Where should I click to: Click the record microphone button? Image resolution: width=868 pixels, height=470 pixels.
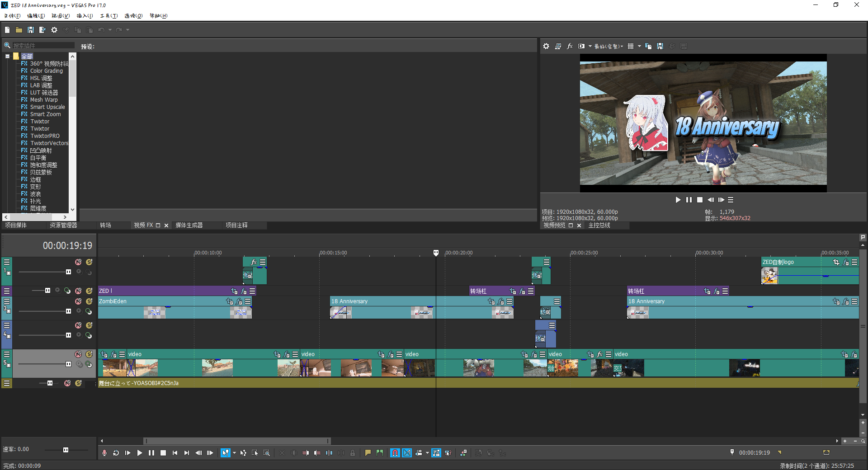tap(104, 453)
